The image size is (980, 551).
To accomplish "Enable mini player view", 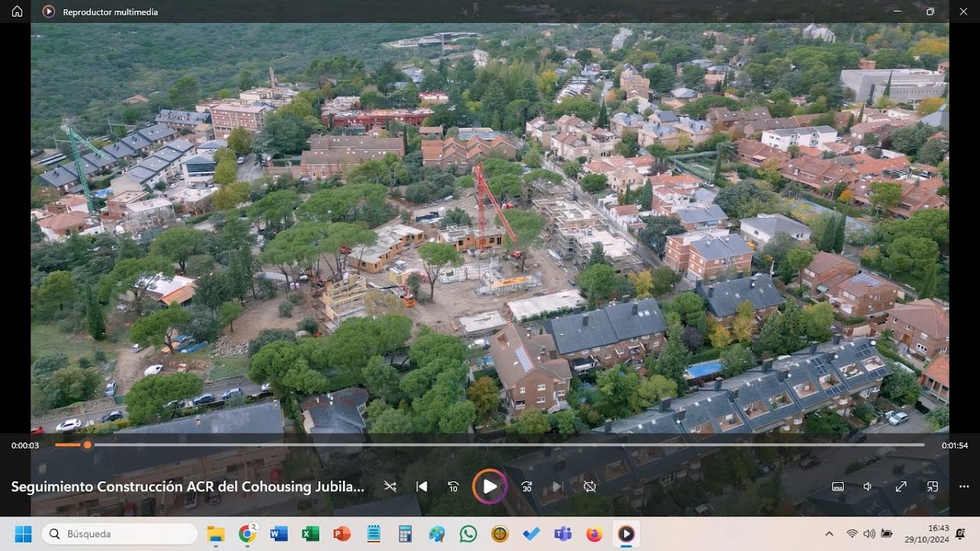I will click(x=933, y=486).
